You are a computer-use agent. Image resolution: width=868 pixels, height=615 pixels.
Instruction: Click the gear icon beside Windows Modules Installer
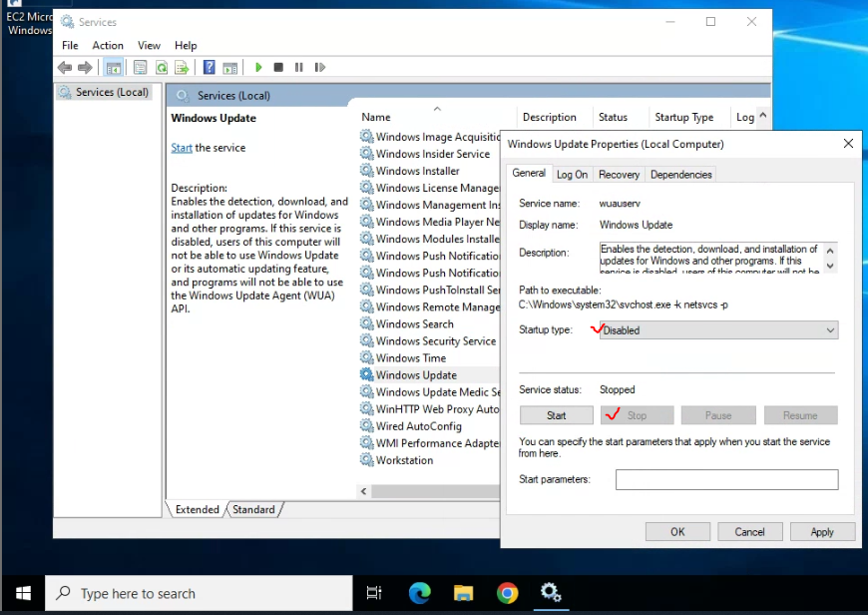[x=366, y=239]
